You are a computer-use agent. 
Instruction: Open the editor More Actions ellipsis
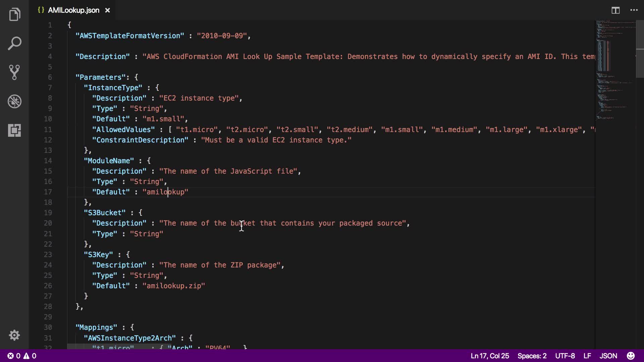pyautogui.click(x=634, y=10)
